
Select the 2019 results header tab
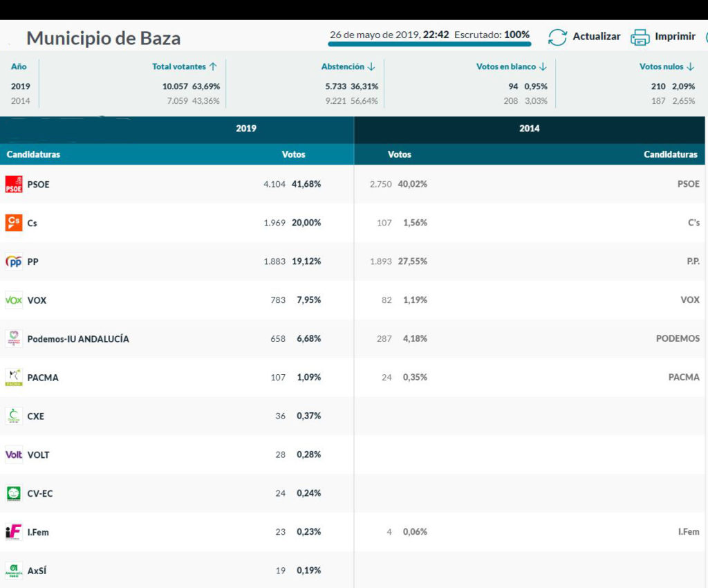click(x=246, y=129)
